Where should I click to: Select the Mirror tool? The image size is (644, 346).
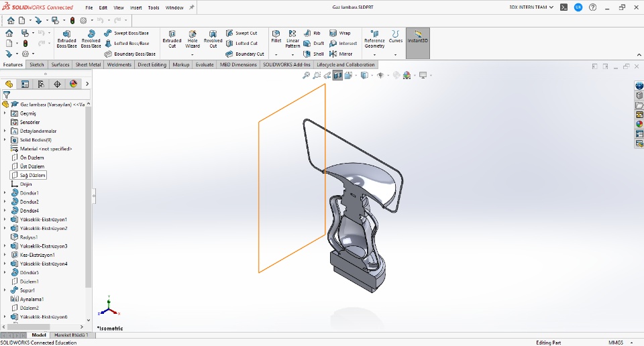click(x=341, y=54)
